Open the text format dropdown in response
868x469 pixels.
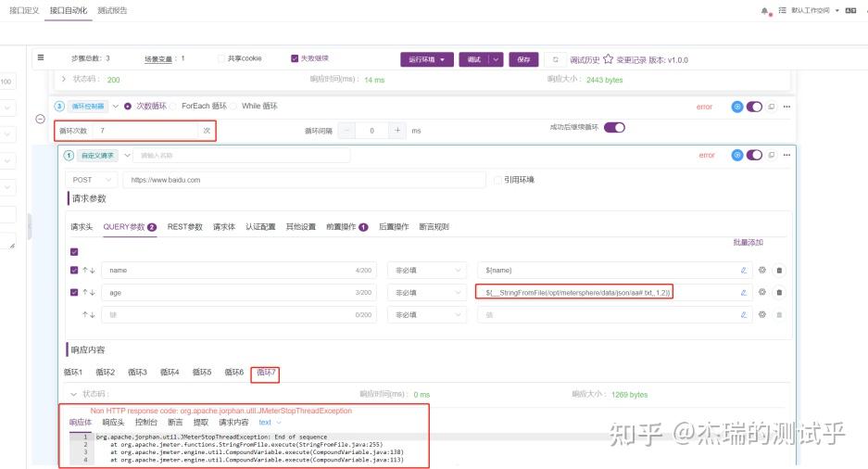[270, 423]
